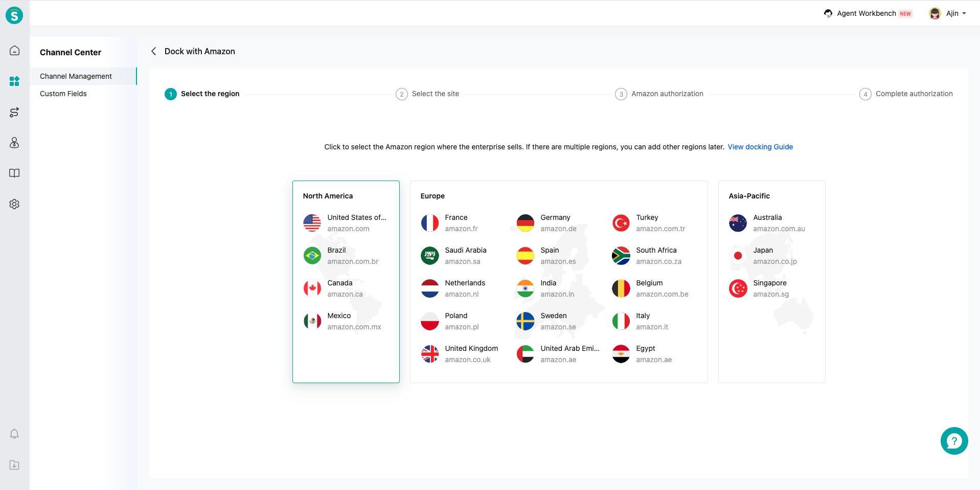Click the Saudi Arabia flag icon
Image resolution: width=980 pixels, height=490 pixels.
430,256
